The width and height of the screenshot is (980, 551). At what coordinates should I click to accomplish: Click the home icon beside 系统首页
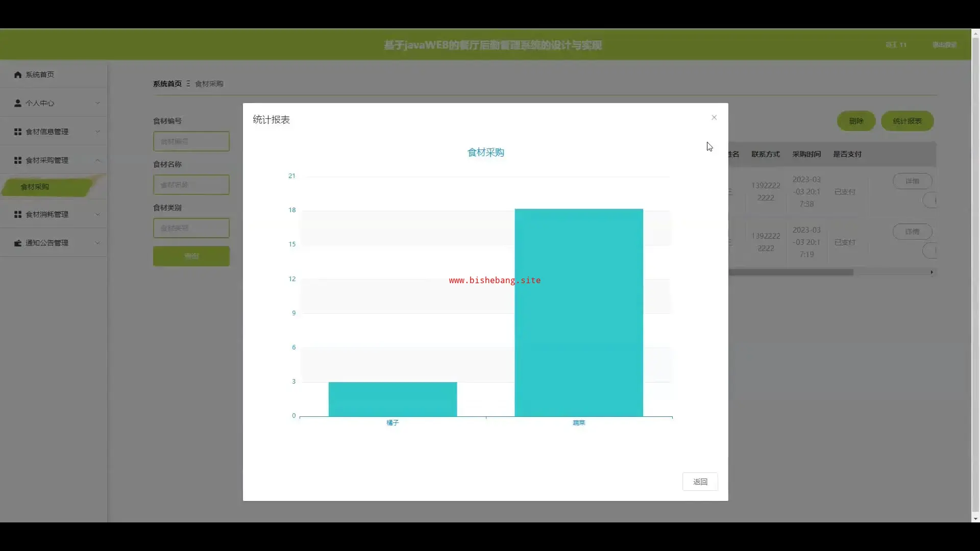pyautogui.click(x=18, y=74)
